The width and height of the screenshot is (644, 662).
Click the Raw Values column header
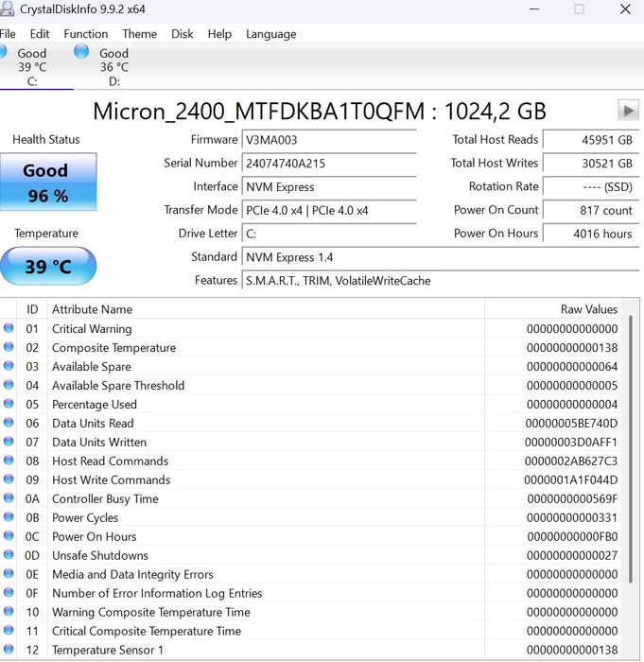point(553,309)
